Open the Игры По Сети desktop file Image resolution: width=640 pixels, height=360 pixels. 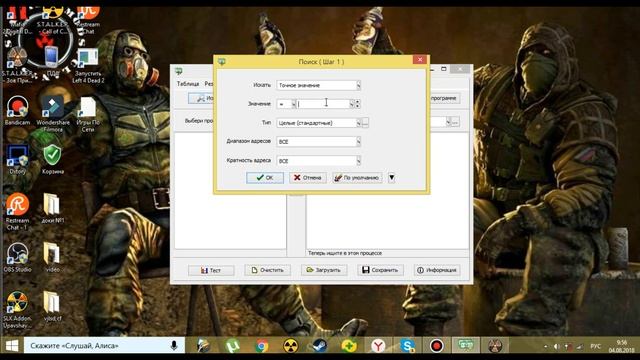click(x=88, y=114)
